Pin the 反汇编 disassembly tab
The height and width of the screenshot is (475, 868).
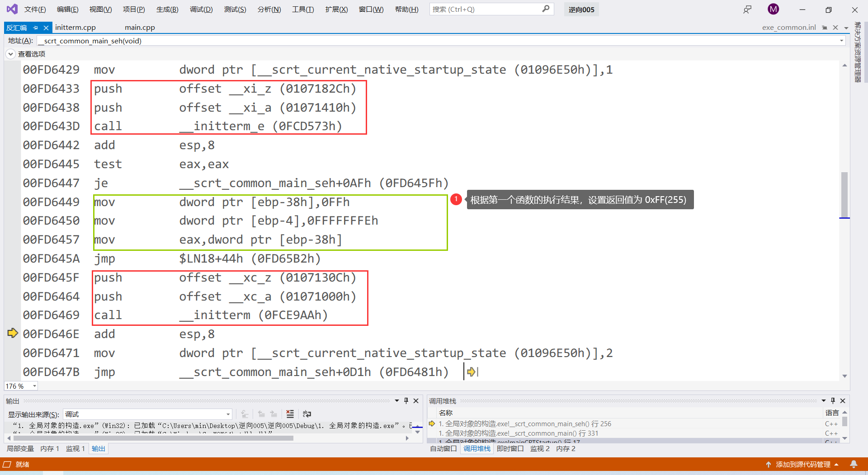pos(35,28)
